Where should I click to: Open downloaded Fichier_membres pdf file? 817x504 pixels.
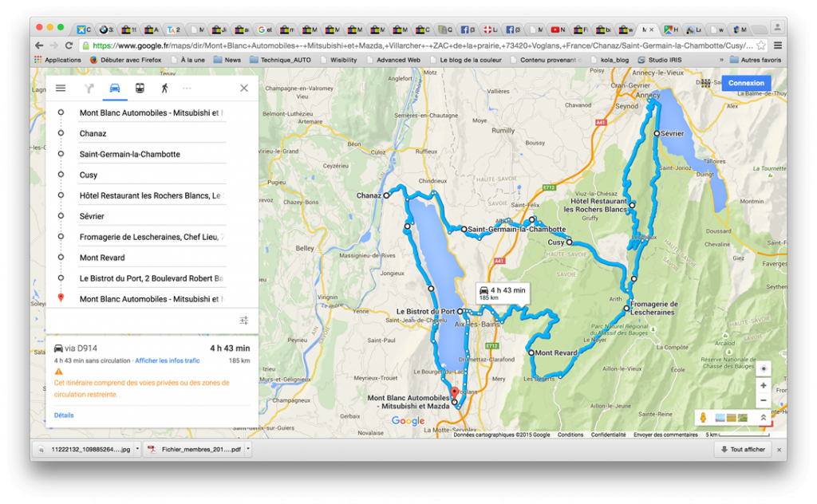195,449
